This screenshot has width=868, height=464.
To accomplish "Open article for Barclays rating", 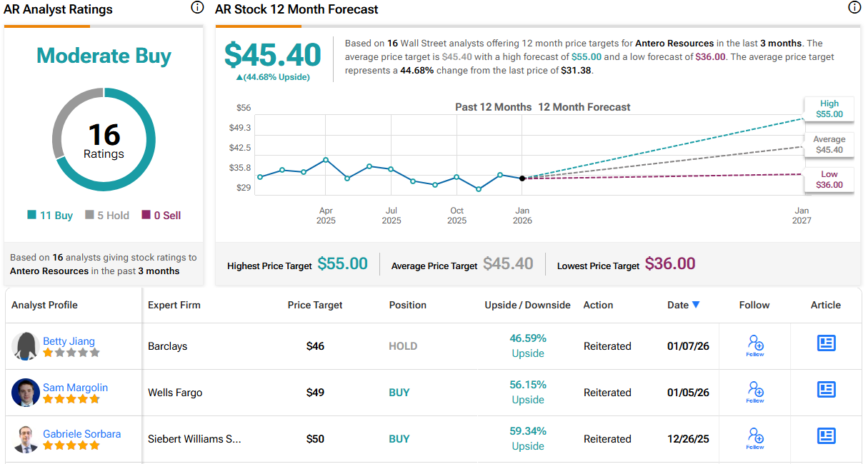I will pyautogui.click(x=826, y=343).
